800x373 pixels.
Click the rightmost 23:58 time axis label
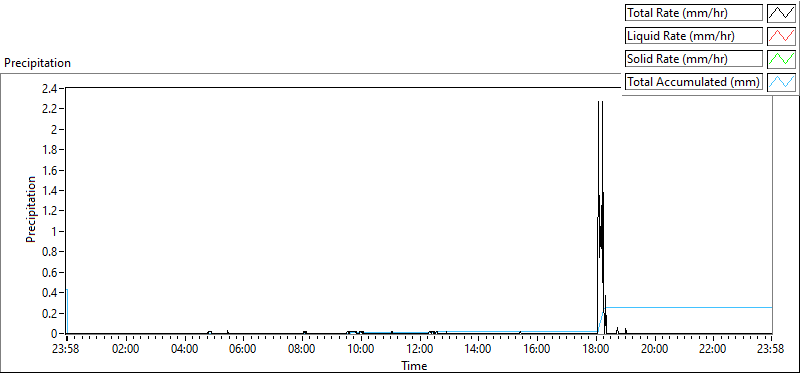tap(772, 350)
